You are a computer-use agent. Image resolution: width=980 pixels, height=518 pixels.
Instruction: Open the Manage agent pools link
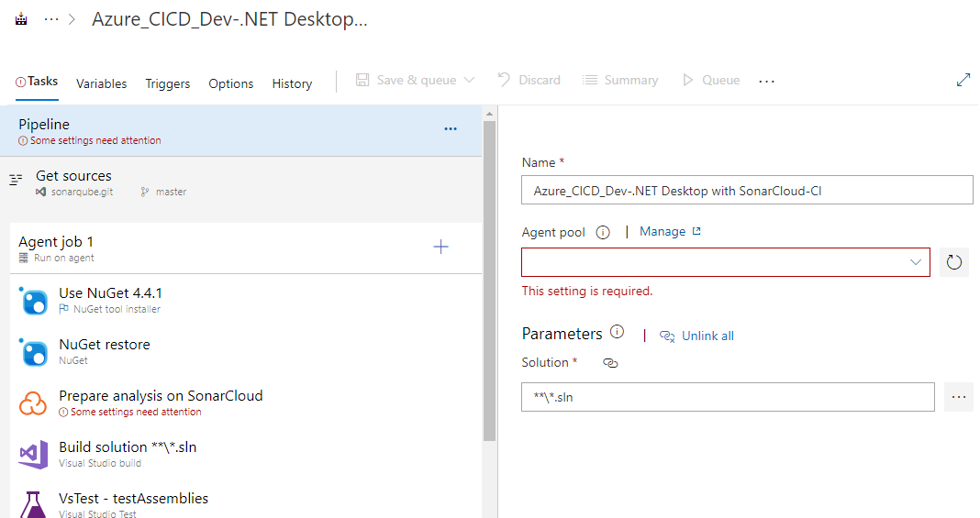coord(670,232)
